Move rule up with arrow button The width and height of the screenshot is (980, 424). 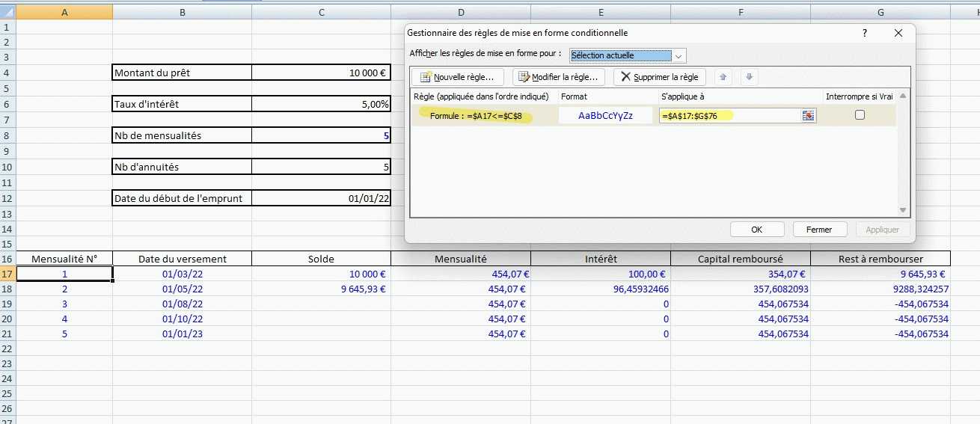click(x=723, y=77)
